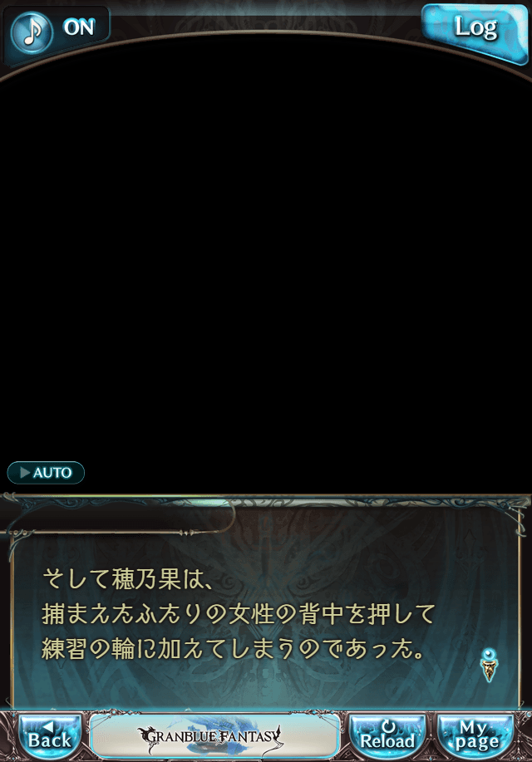Open the Log panel
The width and height of the screenshot is (532, 762).
475,32
